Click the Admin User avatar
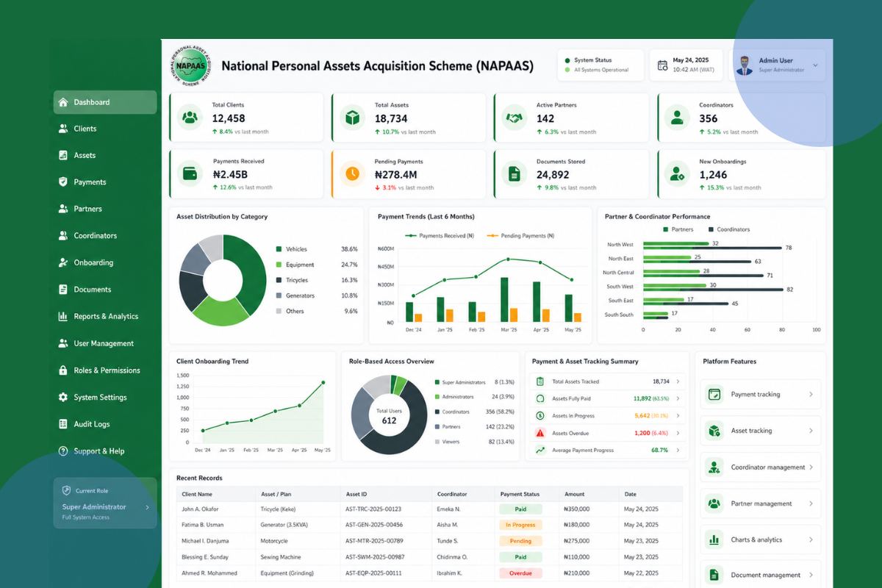882x588 pixels. pos(745,65)
